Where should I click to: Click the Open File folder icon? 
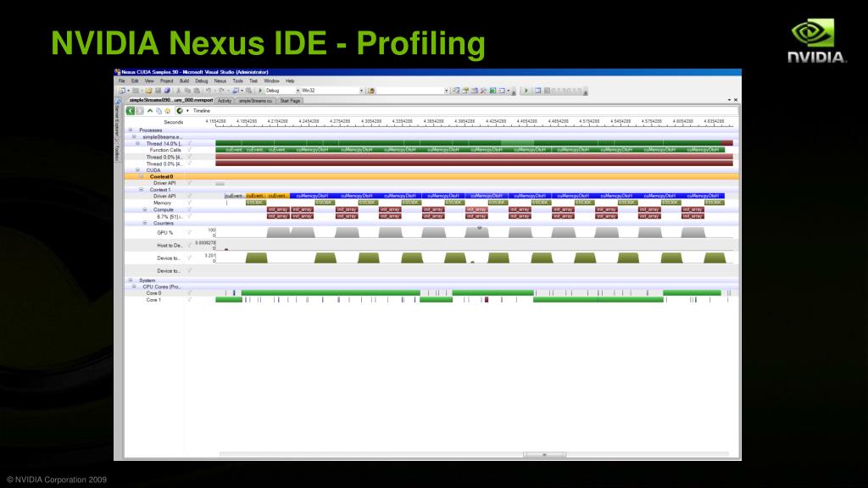149,91
